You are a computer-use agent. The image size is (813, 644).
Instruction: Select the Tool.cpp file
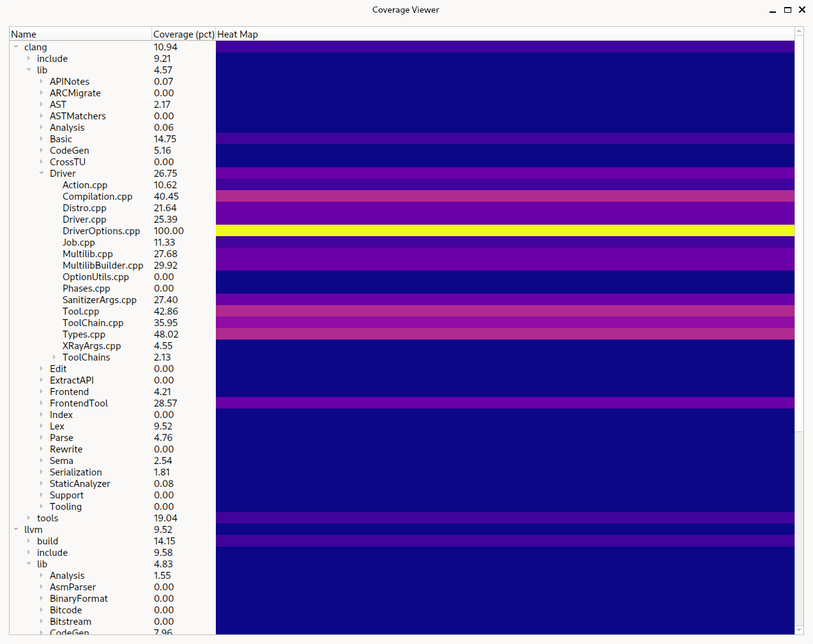pyautogui.click(x=81, y=311)
